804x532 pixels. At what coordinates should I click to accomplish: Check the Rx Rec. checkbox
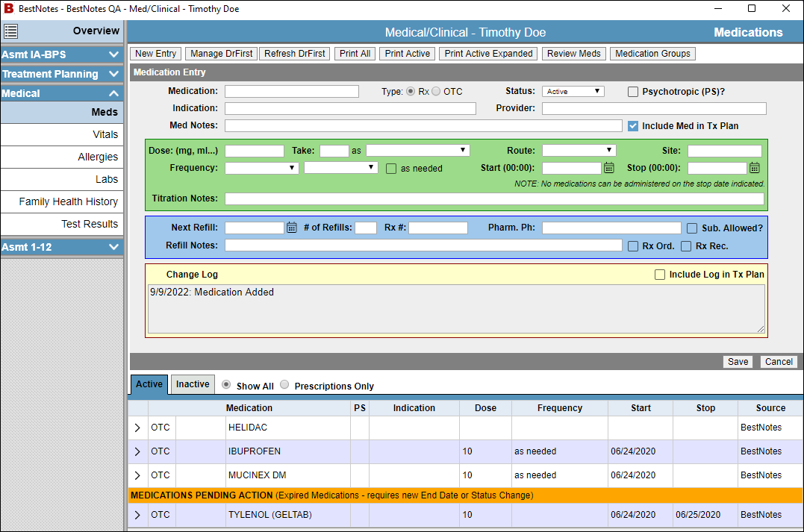tap(686, 246)
